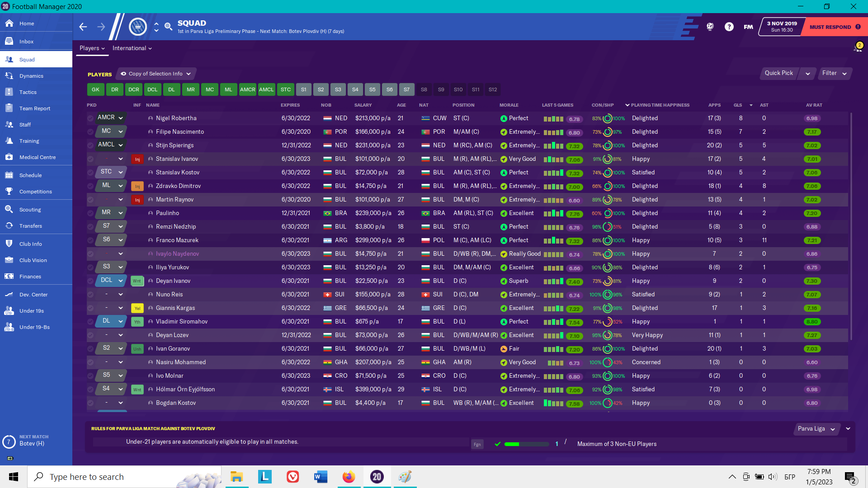
Task: Open the help question mark icon
Action: coord(729,27)
